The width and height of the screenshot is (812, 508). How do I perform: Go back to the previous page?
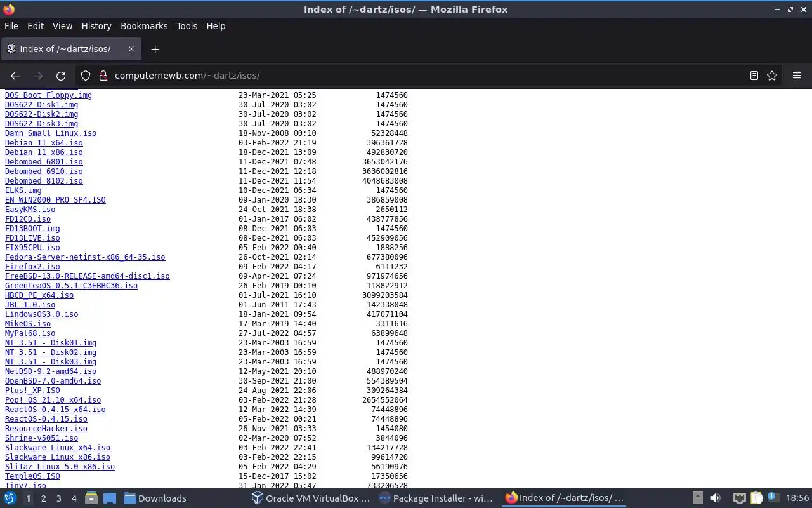pyautogui.click(x=15, y=76)
